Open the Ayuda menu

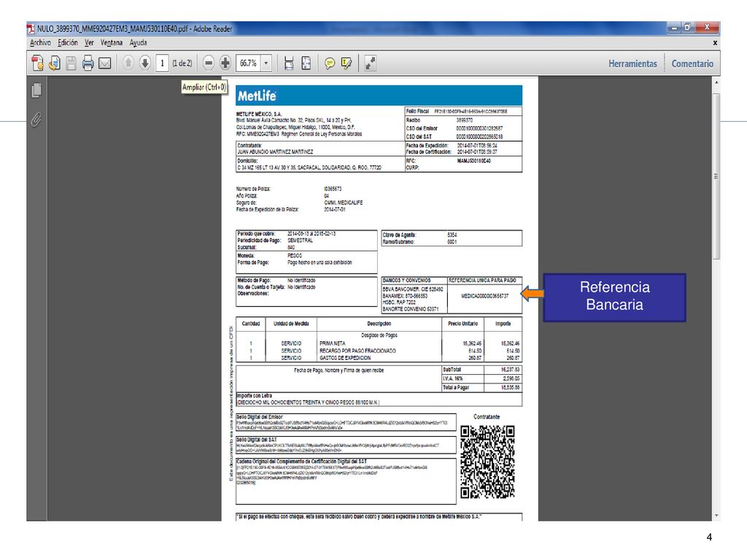tap(138, 43)
